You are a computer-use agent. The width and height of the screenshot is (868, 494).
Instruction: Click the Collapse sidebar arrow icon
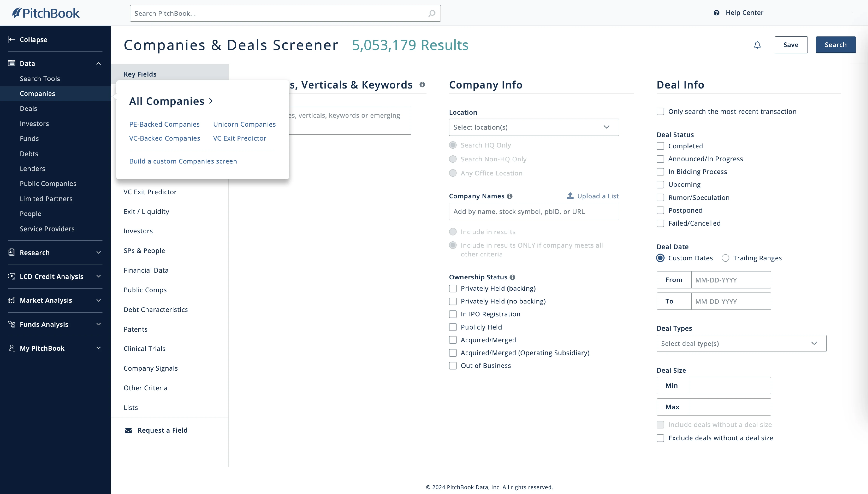coord(12,39)
